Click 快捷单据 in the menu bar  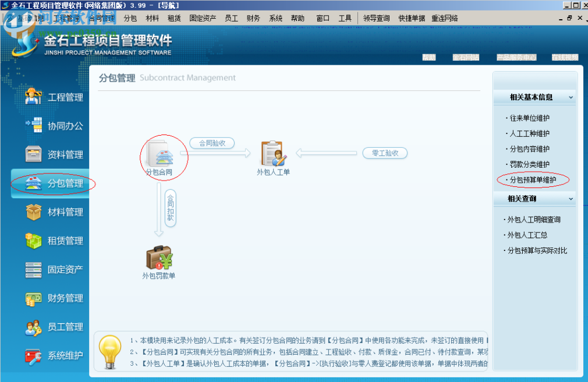pyautogui.click(x=412, y=18)
